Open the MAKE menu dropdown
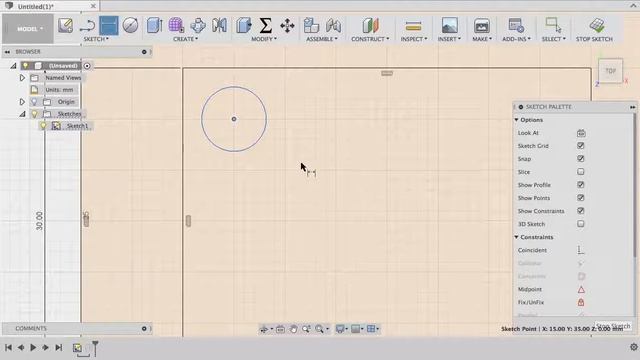The image size is (640, 360). point(482,39)
